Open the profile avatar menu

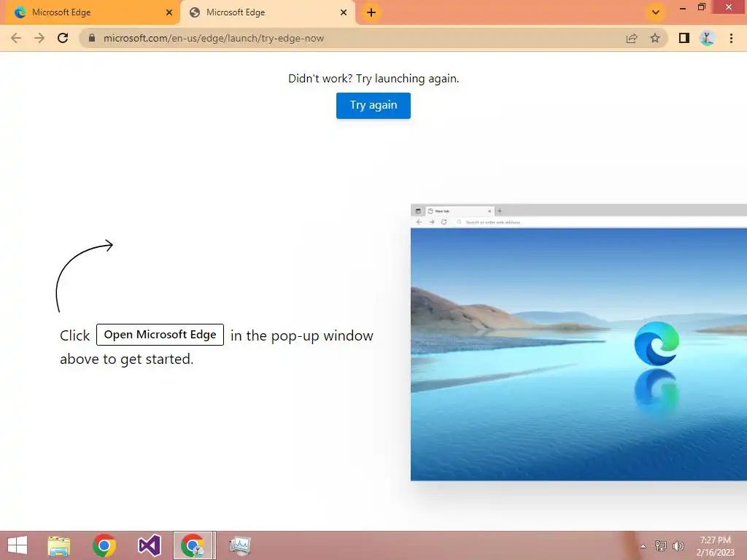click(708, 38)
